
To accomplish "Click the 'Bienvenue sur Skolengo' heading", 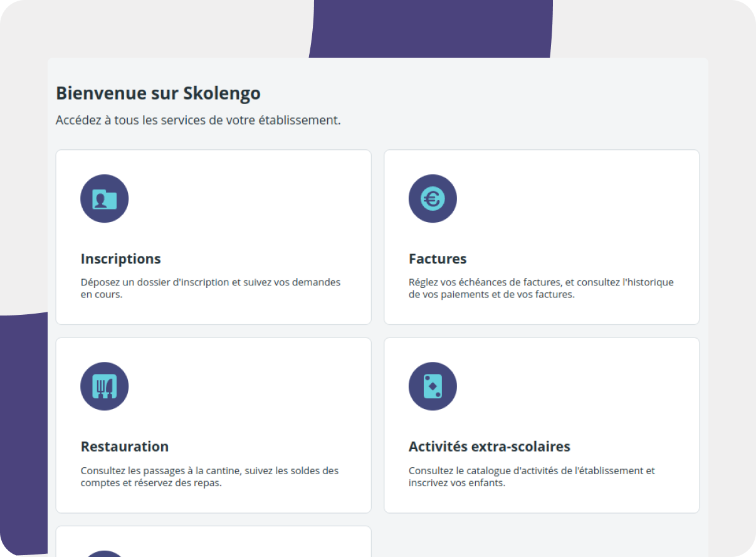I will [158, 93].
